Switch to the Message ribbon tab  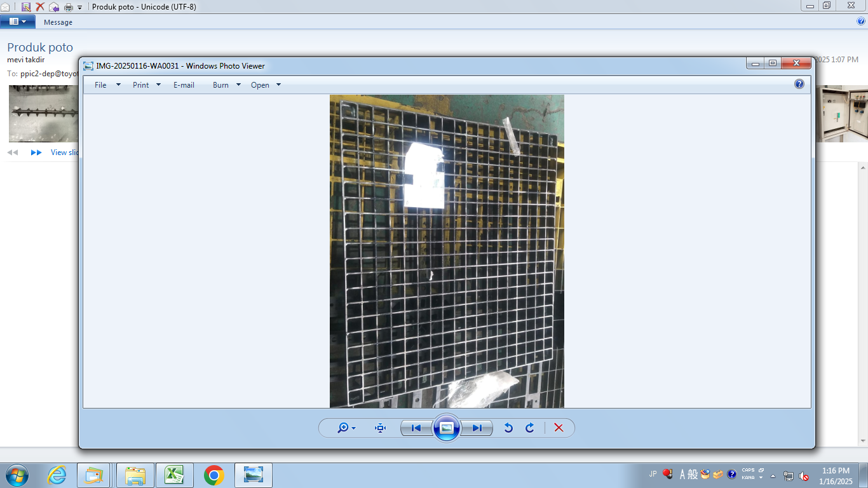[58, 22]
